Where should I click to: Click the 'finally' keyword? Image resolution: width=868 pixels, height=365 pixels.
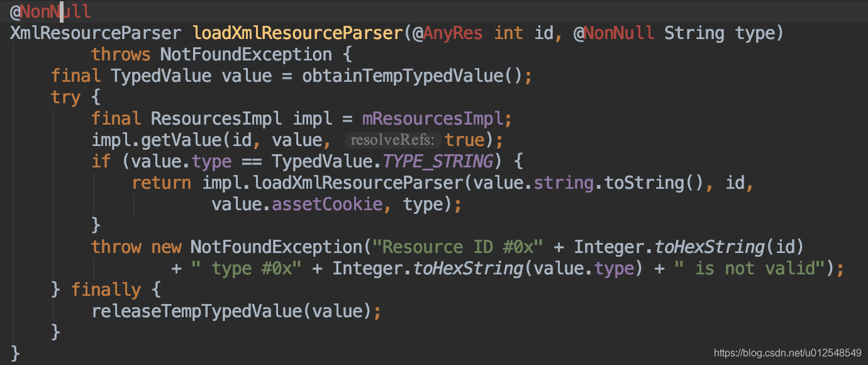coord(106,289)
